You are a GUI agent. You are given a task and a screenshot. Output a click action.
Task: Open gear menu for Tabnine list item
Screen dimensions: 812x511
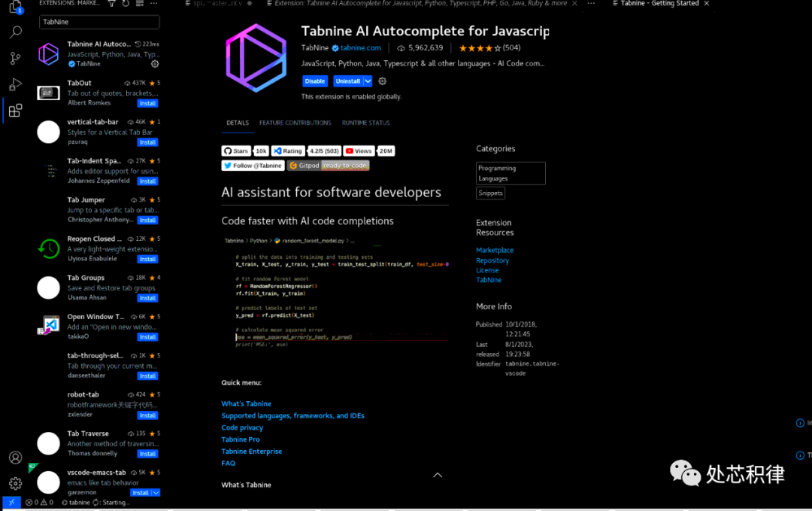pos(155,64)
